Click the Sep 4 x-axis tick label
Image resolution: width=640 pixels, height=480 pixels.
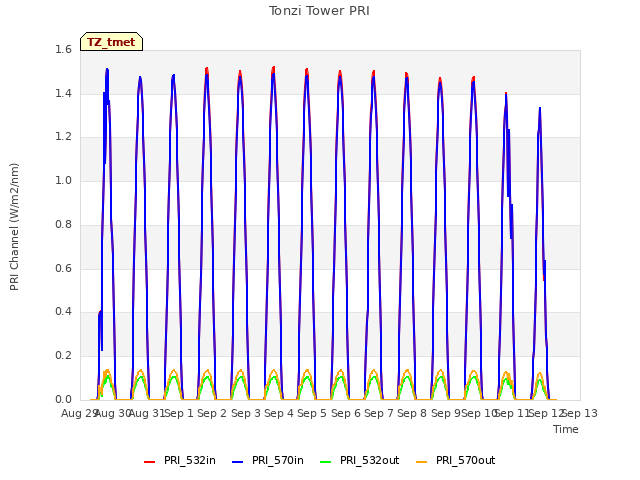point(279,413)
